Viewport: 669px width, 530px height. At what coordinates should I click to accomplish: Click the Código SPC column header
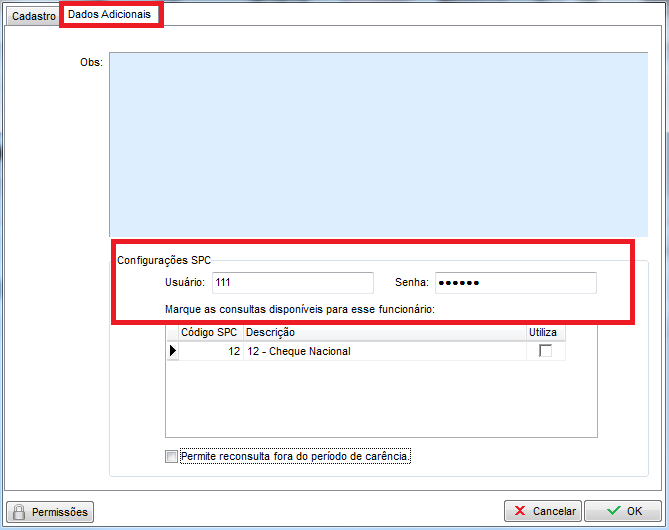pyautogui.click(x=209, y=332)
